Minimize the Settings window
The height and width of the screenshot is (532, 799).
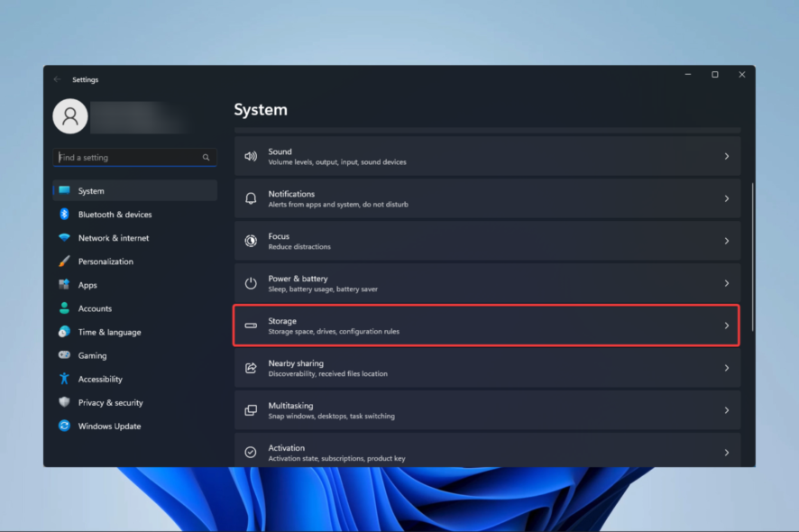coord(688,75)
